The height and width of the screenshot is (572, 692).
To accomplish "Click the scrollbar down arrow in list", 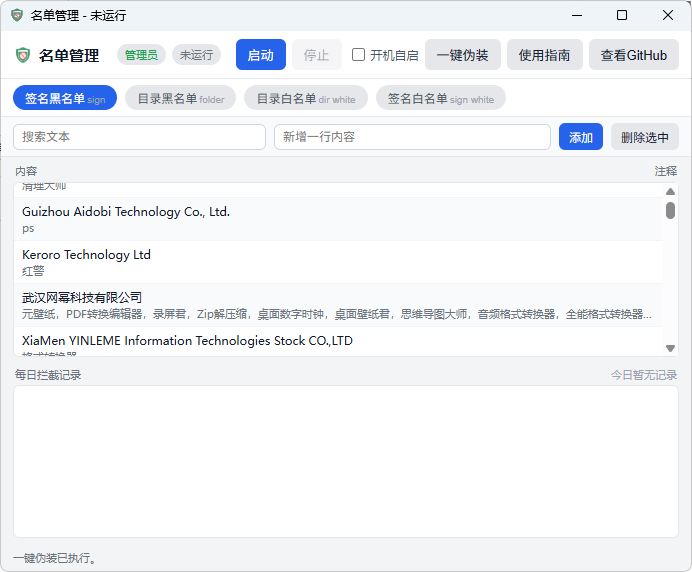I will [670, 347].
